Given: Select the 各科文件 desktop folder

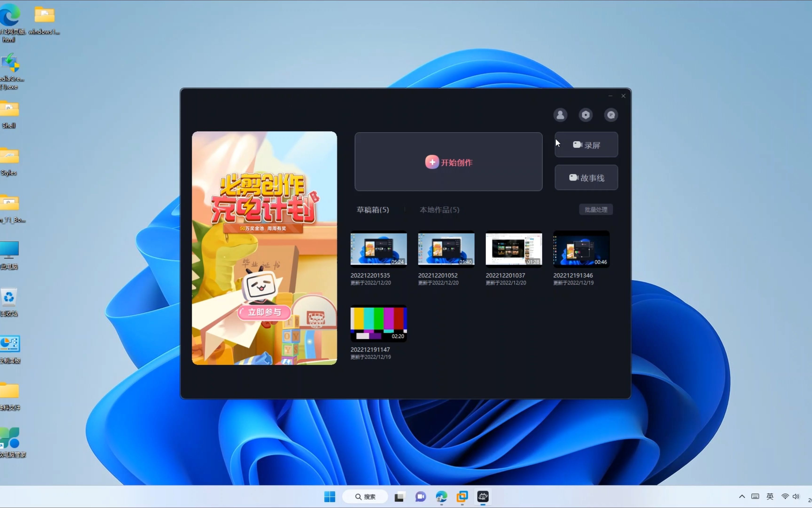Looking at the screenshot, I should tap(10, 397).
